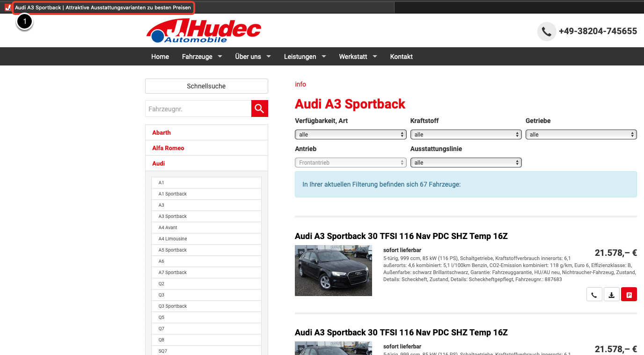Open the first Audi A3 listing thumbnail
The image size is (644, 355).
tap(333, 270)
